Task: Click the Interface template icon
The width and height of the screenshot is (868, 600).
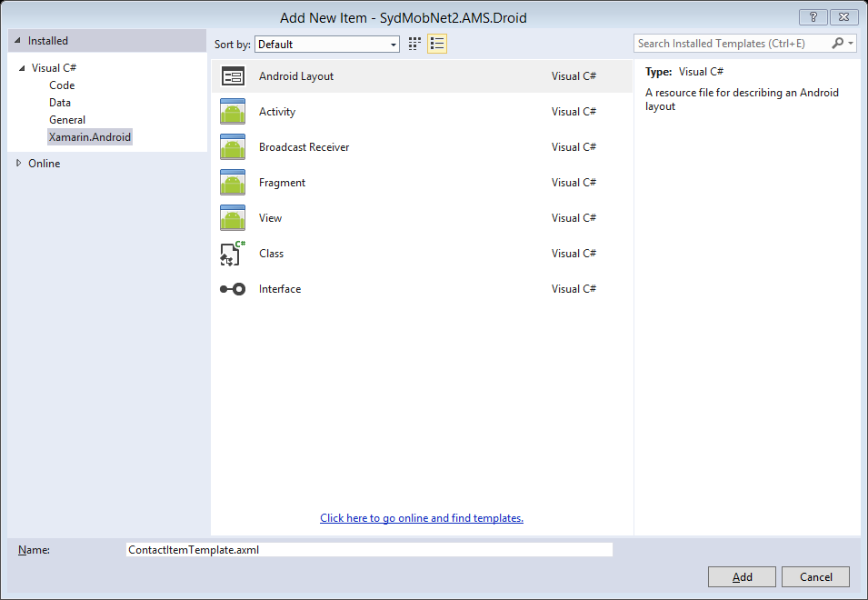Action: point(233,289)
